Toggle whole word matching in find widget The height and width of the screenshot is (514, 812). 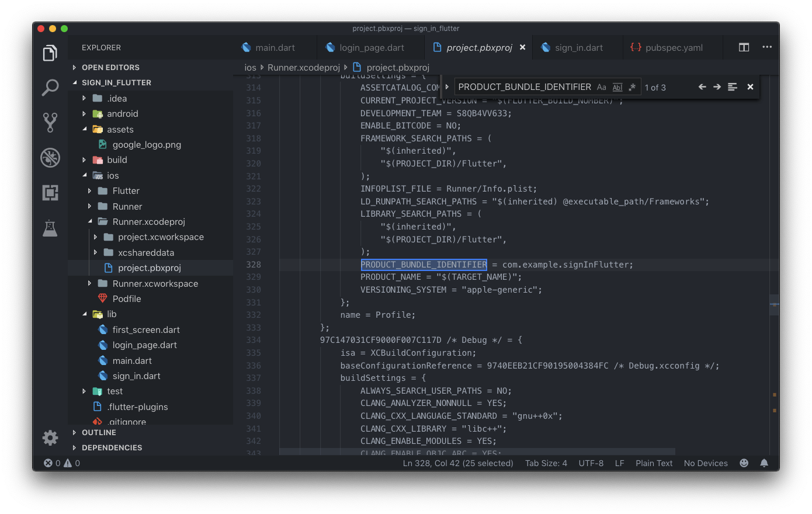(617, 86)
